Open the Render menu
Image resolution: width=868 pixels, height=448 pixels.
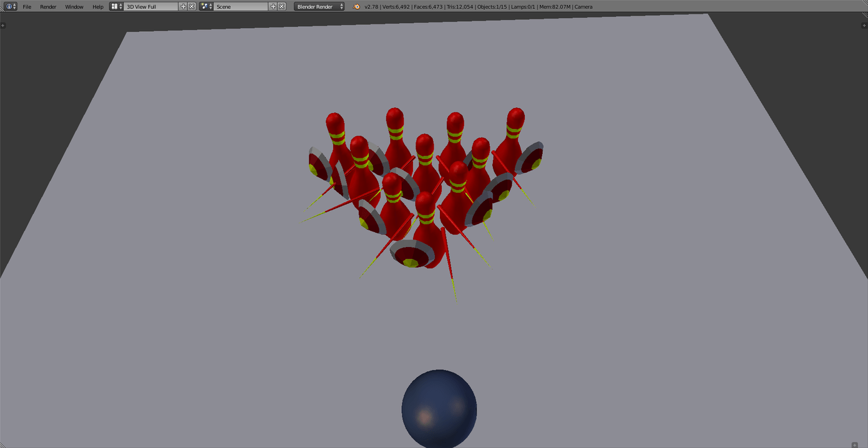[48, 7]
